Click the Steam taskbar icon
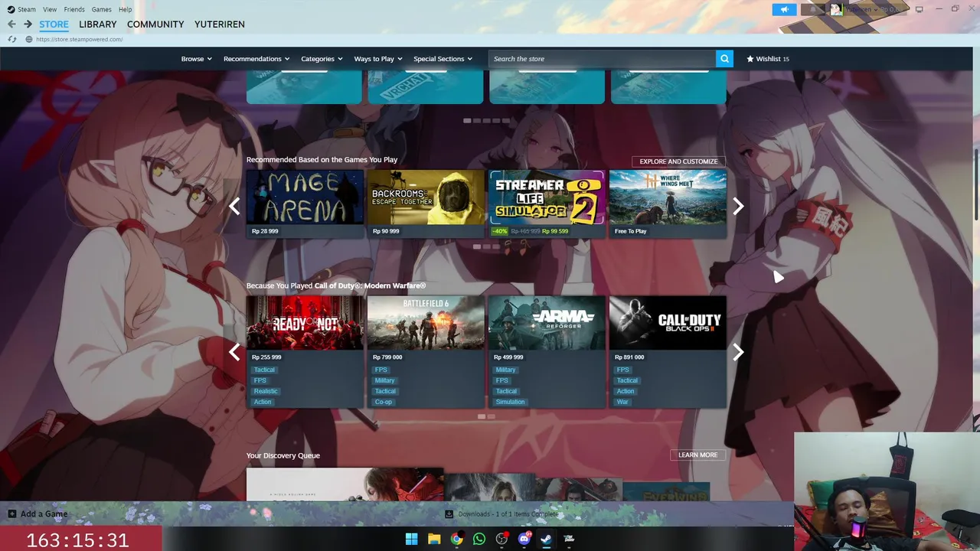 pos(547,539)
